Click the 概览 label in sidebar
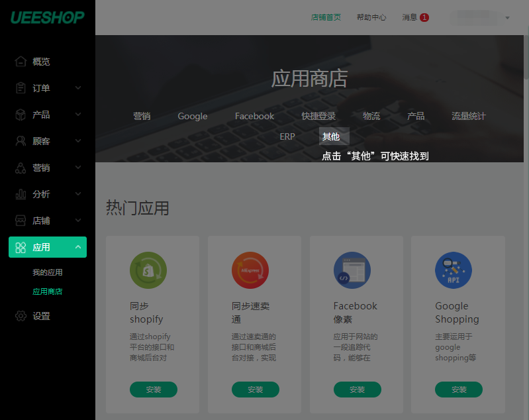The height and width of the screenshot is (420, 529). click(41, 62)
